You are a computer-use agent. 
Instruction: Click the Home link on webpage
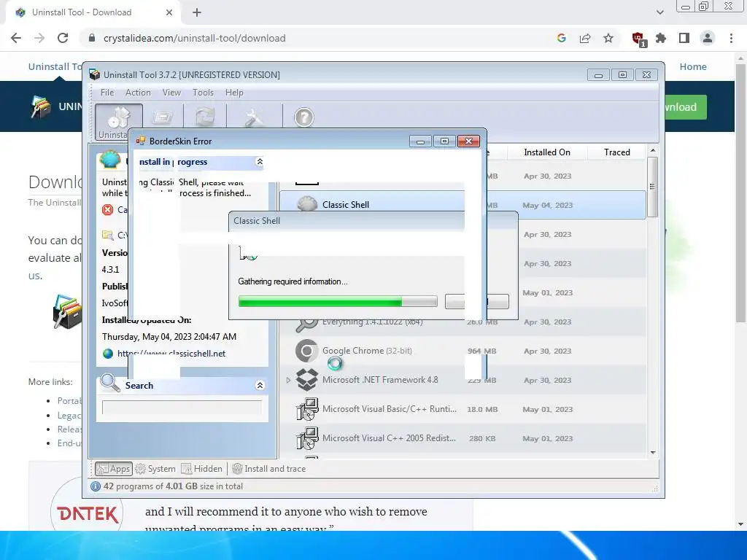coord(693,66)
